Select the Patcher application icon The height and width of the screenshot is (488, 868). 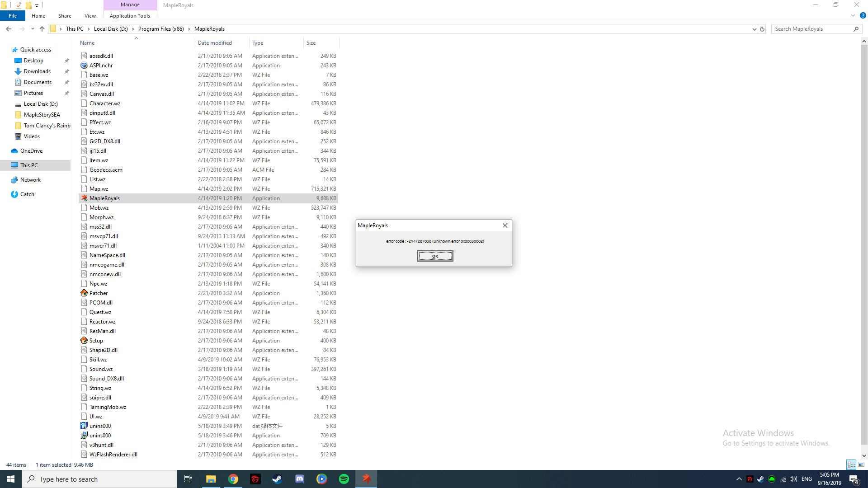[x=84, y=293]
